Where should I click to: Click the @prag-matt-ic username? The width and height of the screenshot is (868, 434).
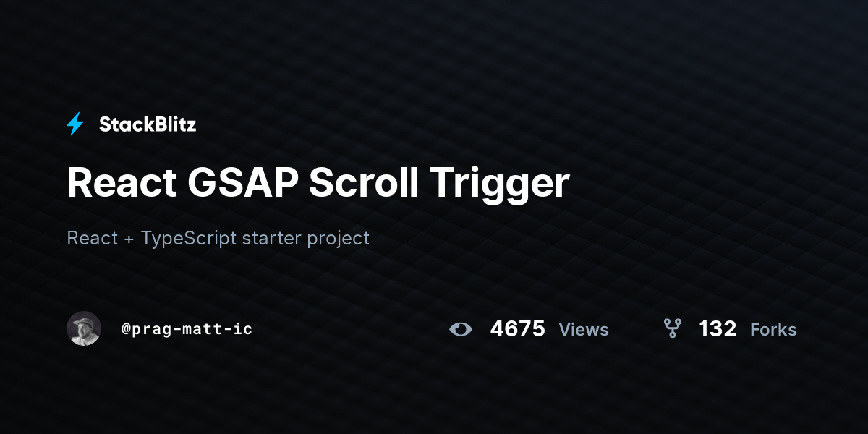[187, 329]
